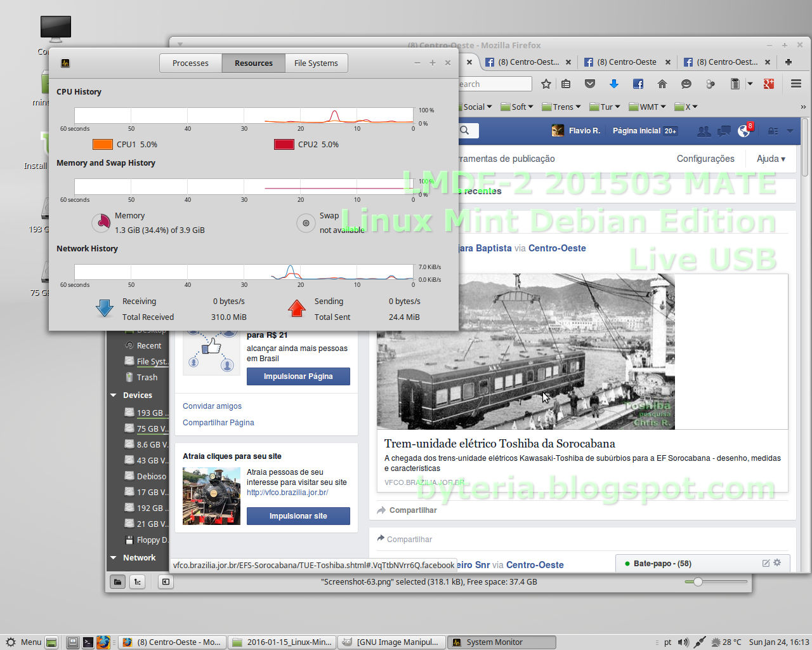Bookmark this page with the star toggle
812x650 pixels.
[546, 83]
